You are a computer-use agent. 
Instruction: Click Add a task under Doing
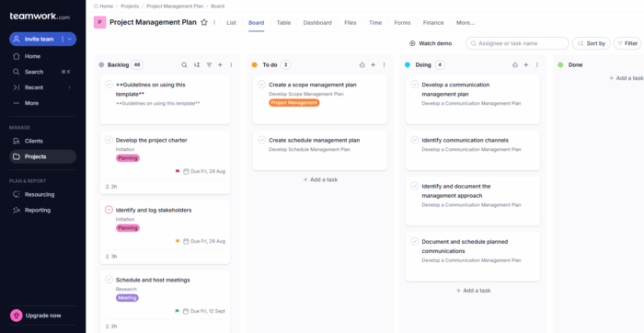coord(473,291)
